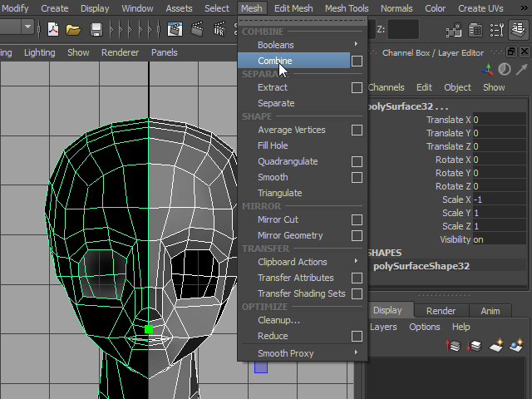The height and width of the screenshot is (399, 532).
Task: Open Average Vertices options box
Action: [x=357, y=130]
